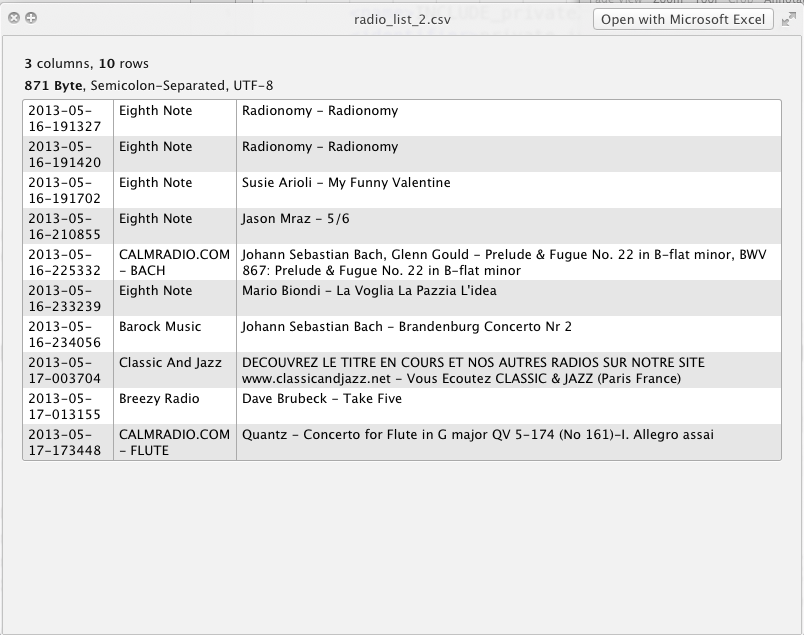Click Radionomy - Radionomy in the 191327 row
804x635 pixels.
click(509, 118)
